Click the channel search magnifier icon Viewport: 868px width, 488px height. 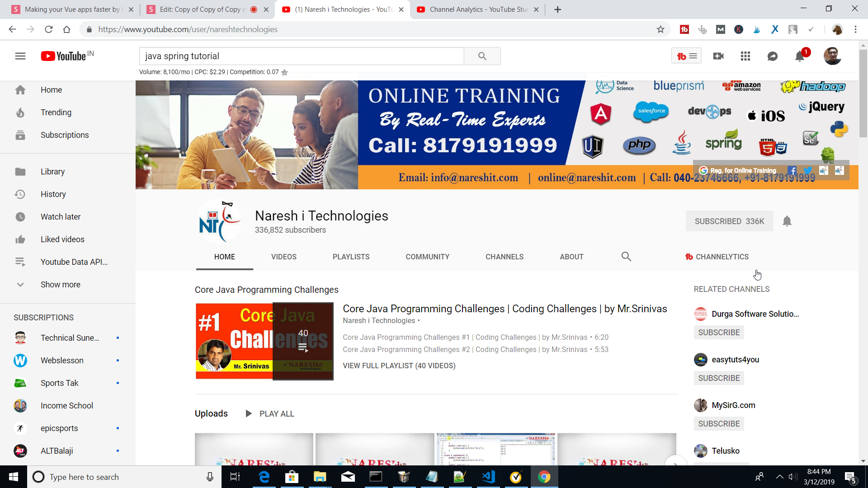pyautogui.click(x=626, y=257)
